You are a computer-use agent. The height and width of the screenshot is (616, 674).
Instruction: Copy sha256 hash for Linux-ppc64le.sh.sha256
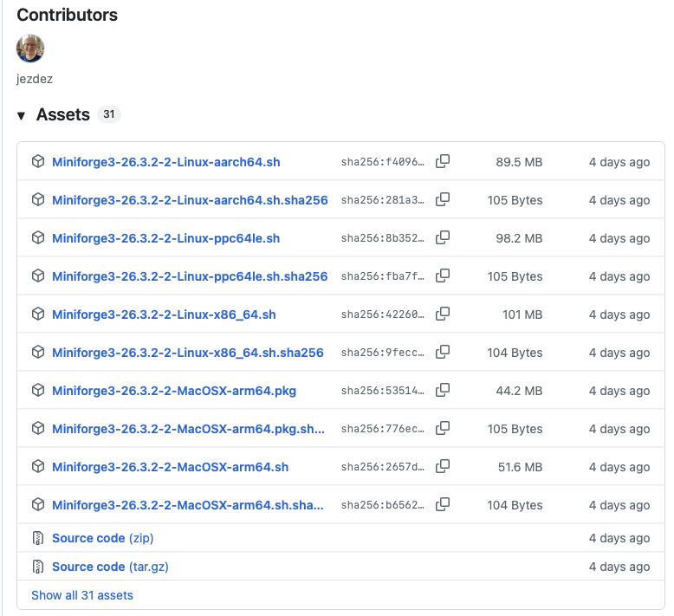443,276
